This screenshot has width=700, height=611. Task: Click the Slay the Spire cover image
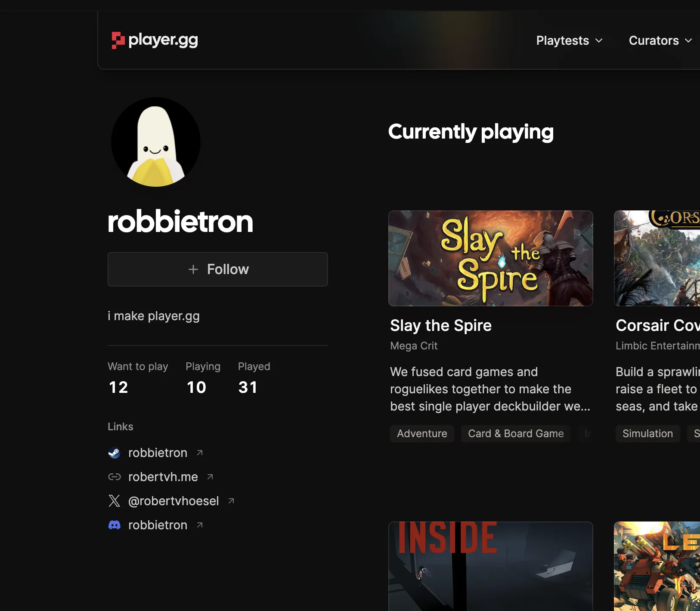tap(491, 258)
